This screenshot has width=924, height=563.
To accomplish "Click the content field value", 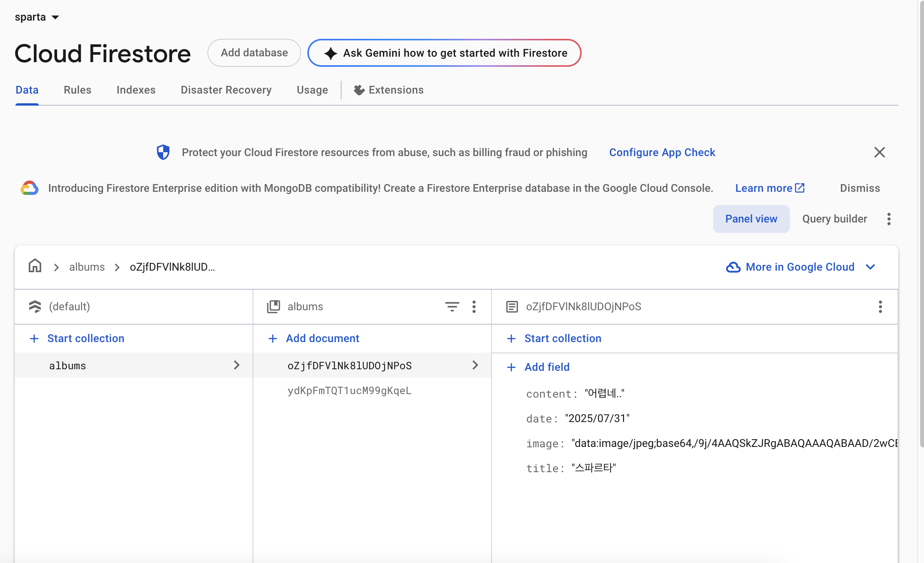I will (x=604, y=394).
